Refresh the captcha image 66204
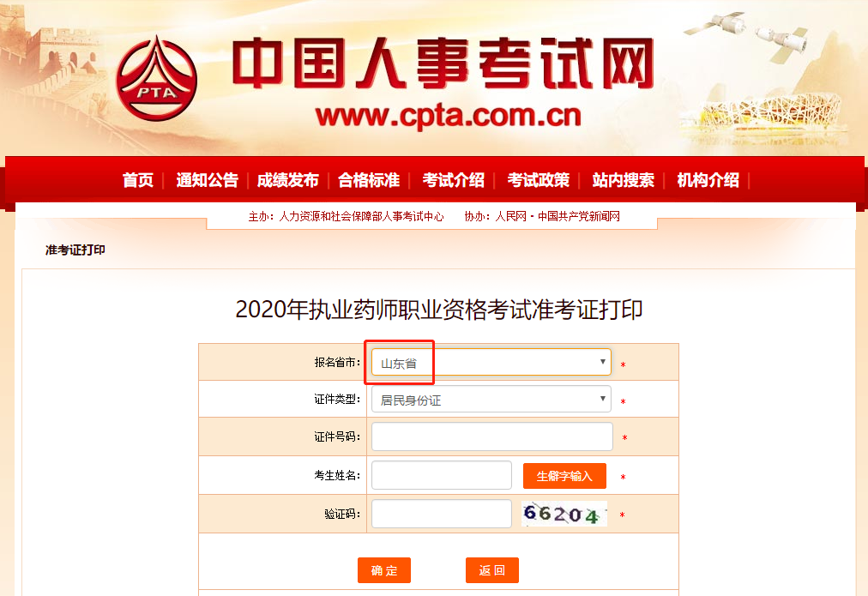868x596 pixels. (564, 514)
